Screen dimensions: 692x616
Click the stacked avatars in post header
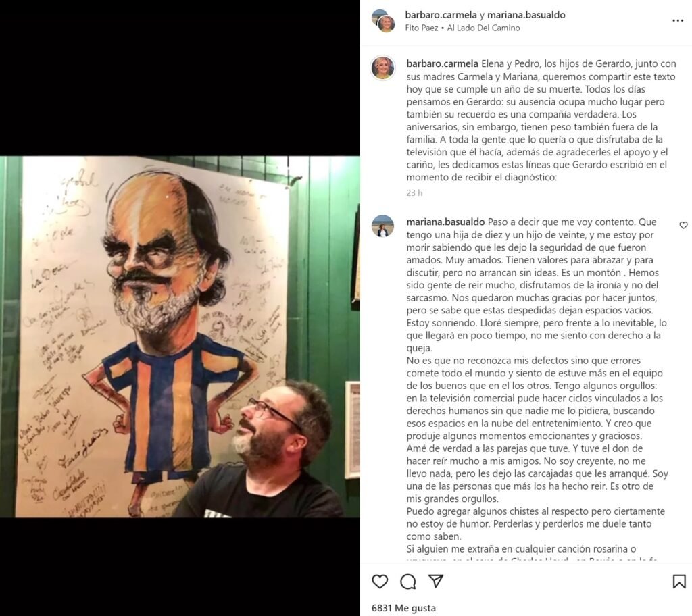coord(383,21)
